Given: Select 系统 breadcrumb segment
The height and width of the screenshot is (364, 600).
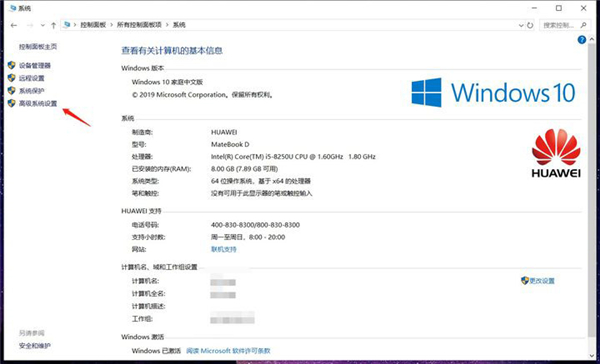Looking at the screenshot, I should tap(179, 25).
